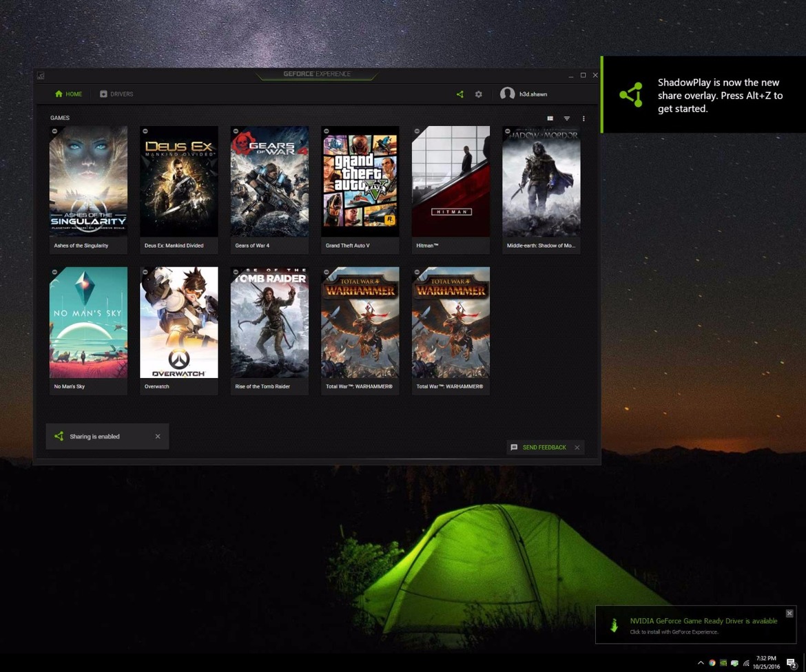Open the taskbar clock showing 7:32 PM
The image size is (806, 672).
[x=767, y=662]
